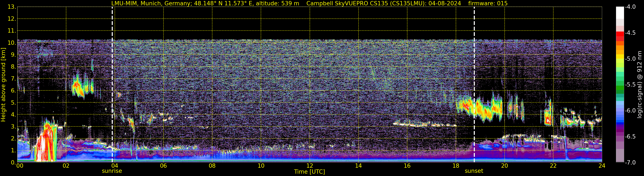The image size is (644, 176).
Task: Click the '06' tick on the time axis
Action: pyautogui.click(x=163, y=166)
